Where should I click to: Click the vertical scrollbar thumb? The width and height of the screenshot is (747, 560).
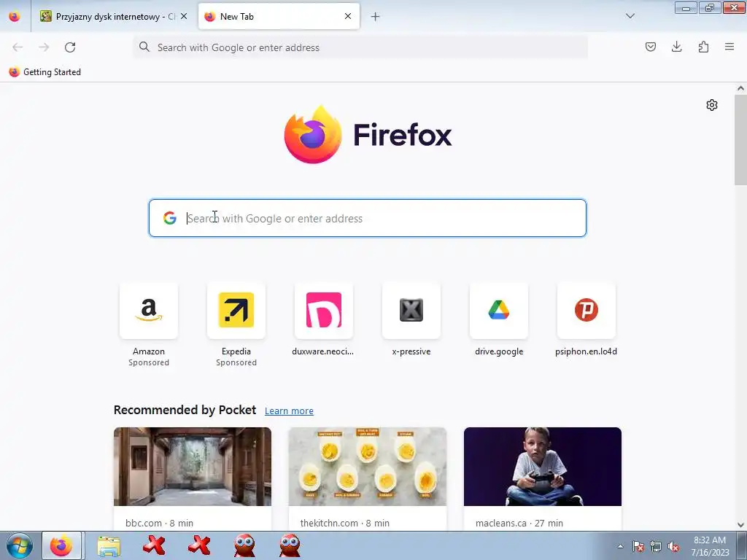[740, 139]
